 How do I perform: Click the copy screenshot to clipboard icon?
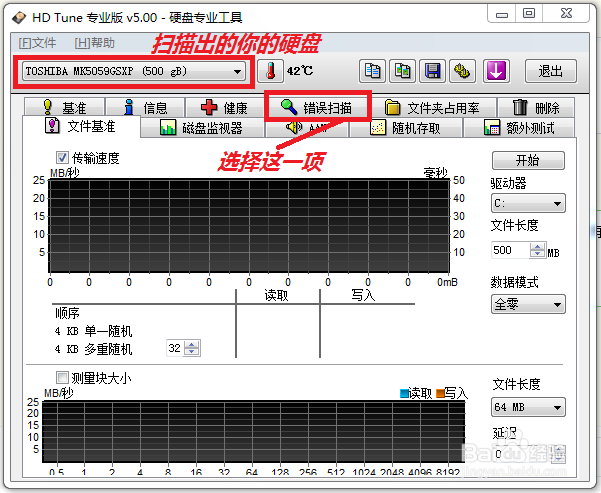coord(402,71)
